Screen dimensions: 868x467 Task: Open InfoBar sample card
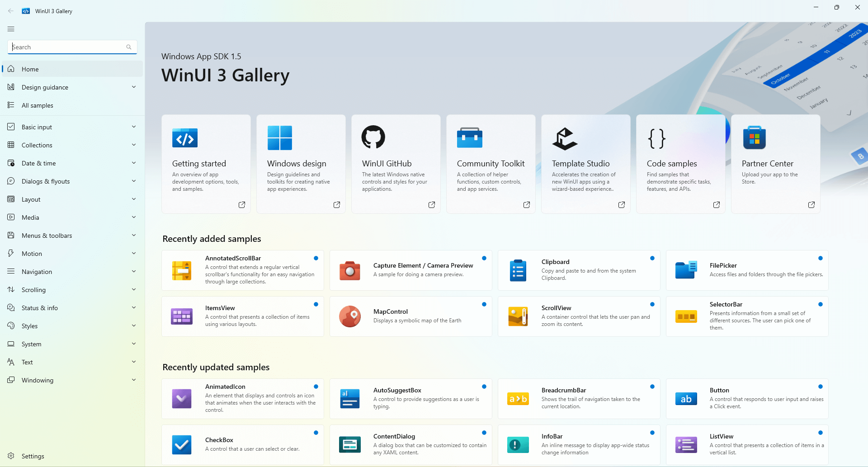(579, 445)
